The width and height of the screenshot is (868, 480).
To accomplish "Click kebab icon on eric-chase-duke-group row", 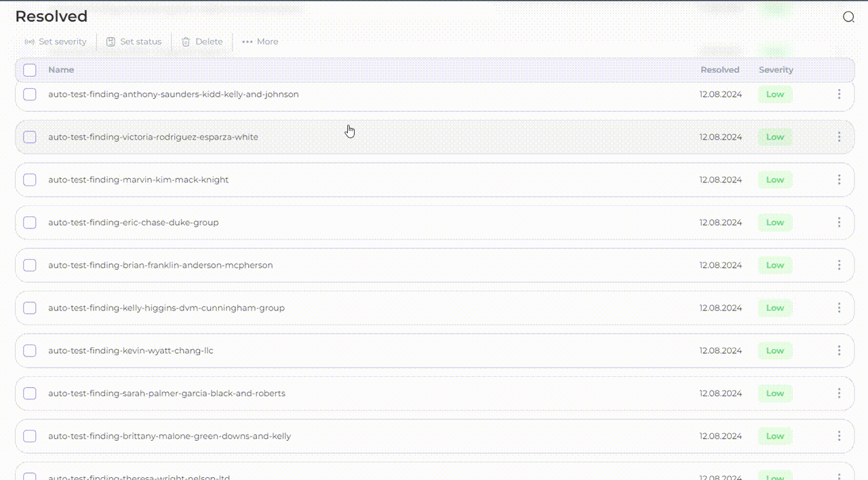I will pyautogui.click(x=839, y=222).
